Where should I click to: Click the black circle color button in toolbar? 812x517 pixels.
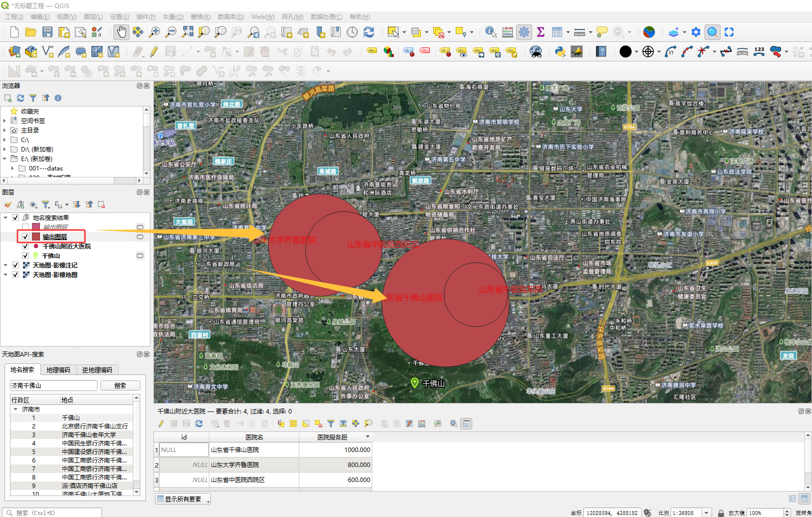pos(625,51)
